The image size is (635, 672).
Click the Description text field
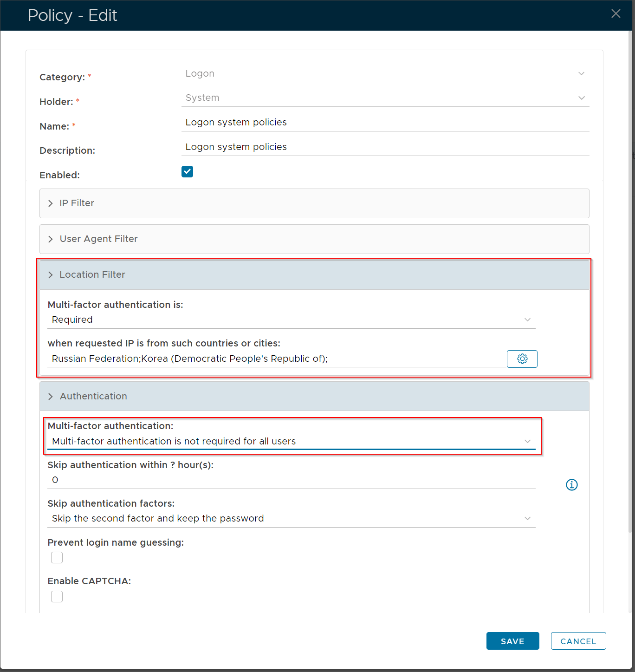coord(385,147)
